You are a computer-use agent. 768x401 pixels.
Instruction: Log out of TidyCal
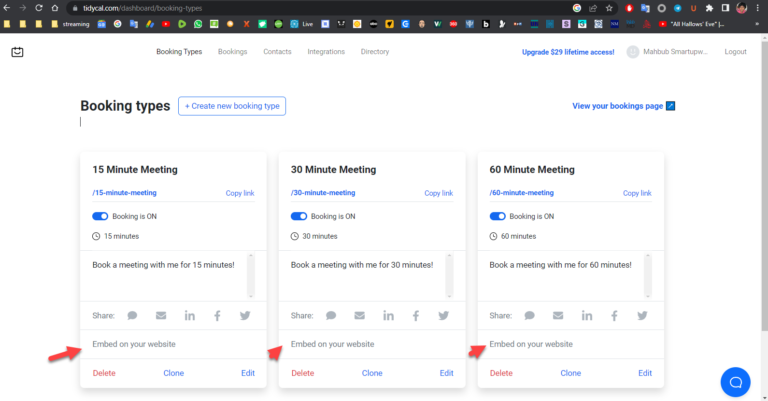pyautogui.click(x=735, y=51)
